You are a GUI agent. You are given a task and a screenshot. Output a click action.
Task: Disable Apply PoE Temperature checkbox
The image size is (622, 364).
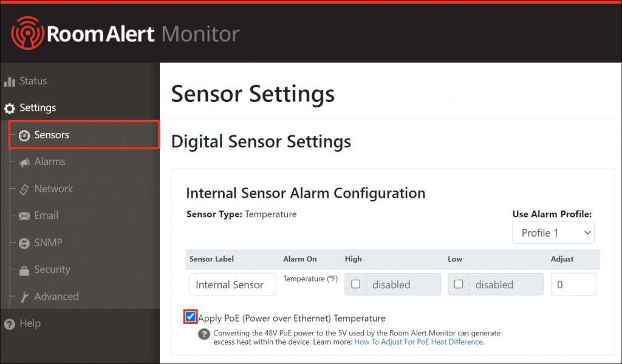coord(190,316)
